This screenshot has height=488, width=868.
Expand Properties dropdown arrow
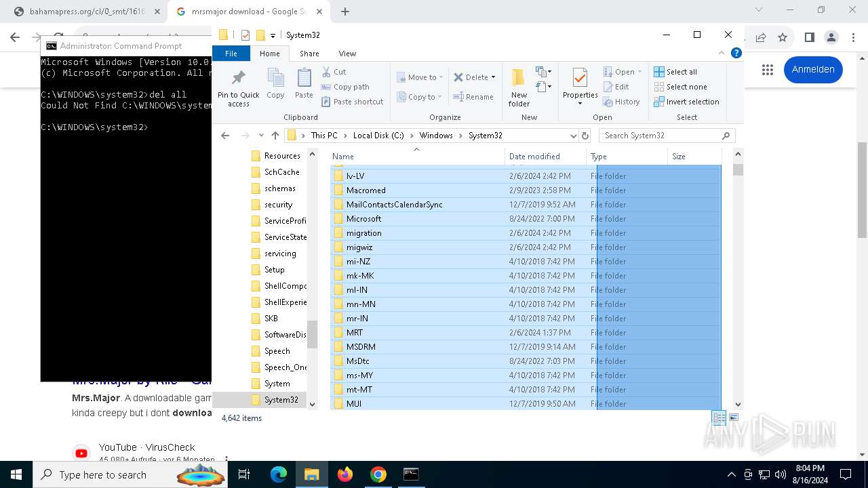click(580, 104)
